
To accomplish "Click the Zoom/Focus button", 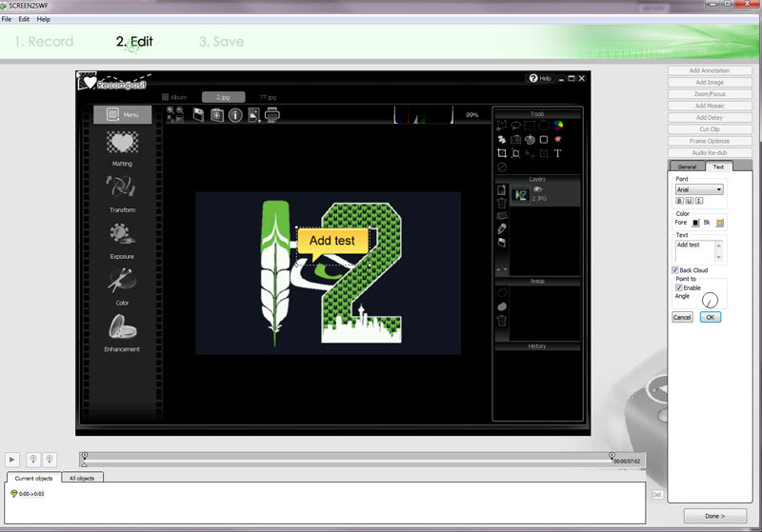I will [x=710, y=94].
